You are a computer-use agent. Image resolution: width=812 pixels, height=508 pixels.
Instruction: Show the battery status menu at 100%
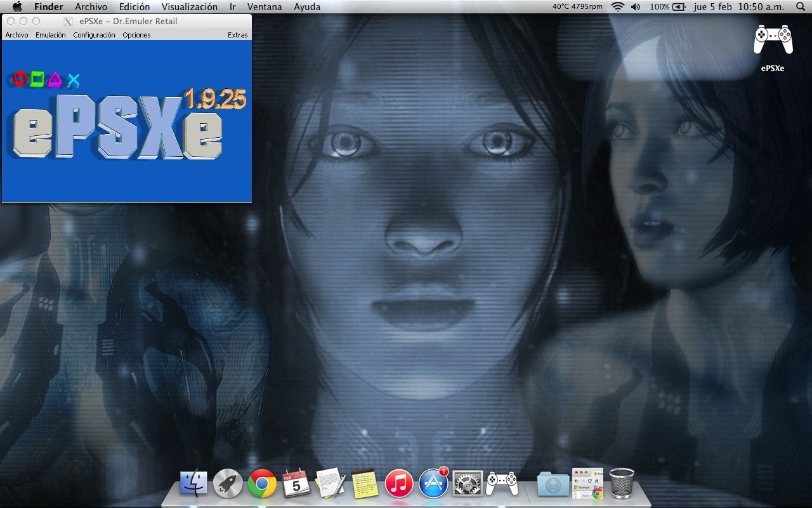point(668,7)
